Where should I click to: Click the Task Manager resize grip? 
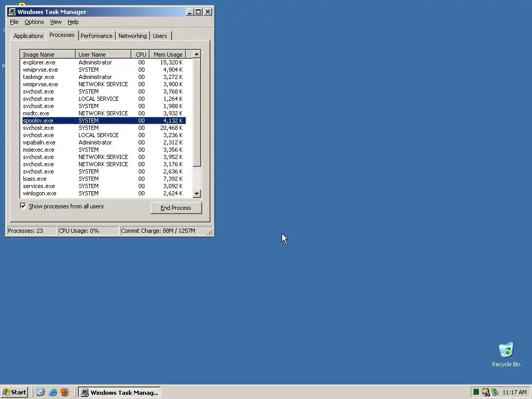pos(210,232)
